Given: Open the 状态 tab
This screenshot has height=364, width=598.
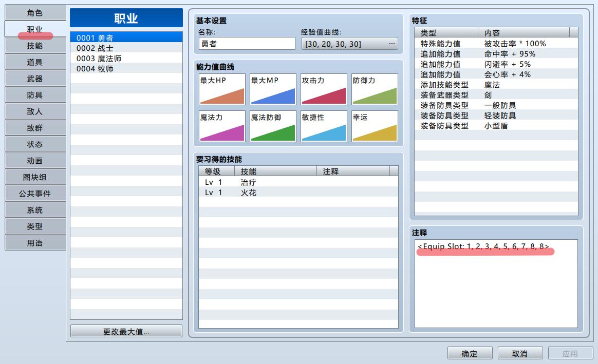Looking at the screenshot, I should 35,144.
